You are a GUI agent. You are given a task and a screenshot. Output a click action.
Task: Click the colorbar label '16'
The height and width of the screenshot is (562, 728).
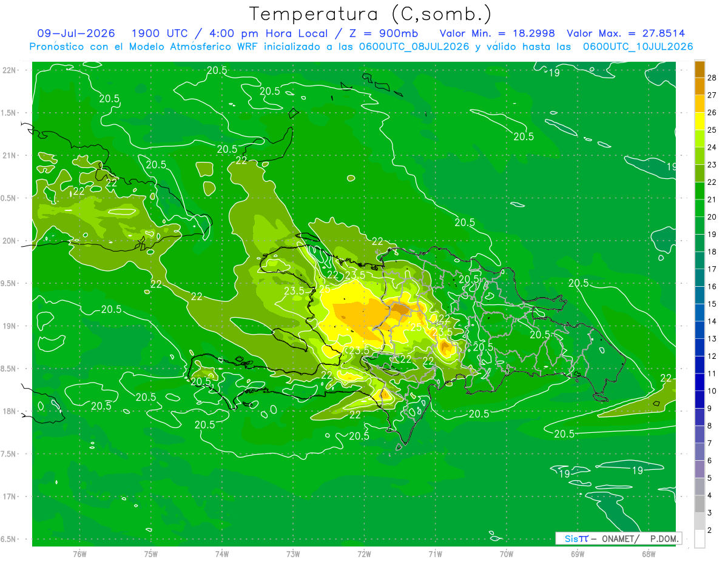712,287
